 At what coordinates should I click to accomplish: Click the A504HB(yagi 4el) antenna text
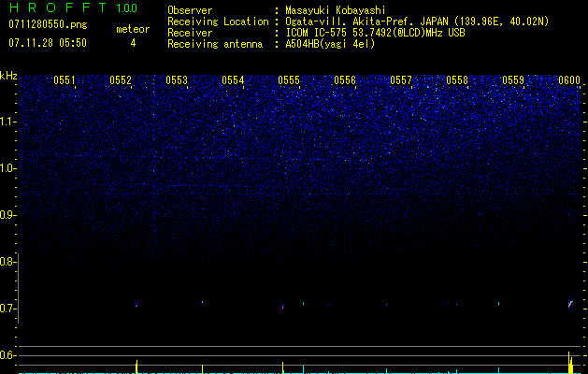330,44
